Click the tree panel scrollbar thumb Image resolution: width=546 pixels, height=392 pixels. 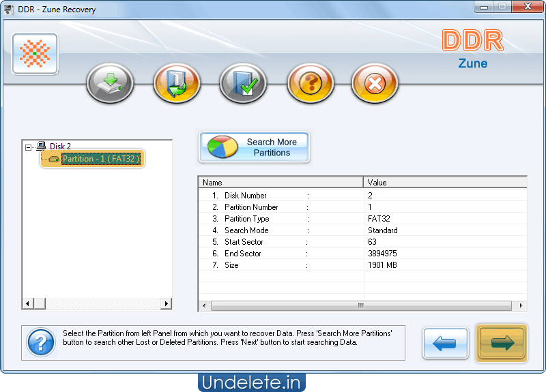(40, 303)
